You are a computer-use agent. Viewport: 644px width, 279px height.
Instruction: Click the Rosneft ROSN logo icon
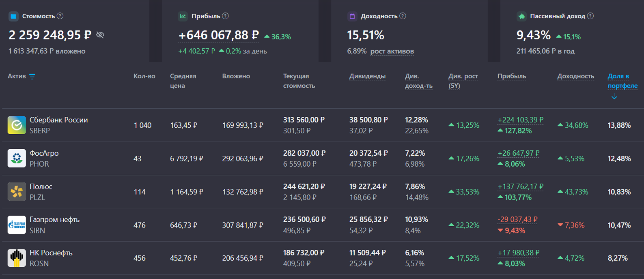click(x=17, y=258)
